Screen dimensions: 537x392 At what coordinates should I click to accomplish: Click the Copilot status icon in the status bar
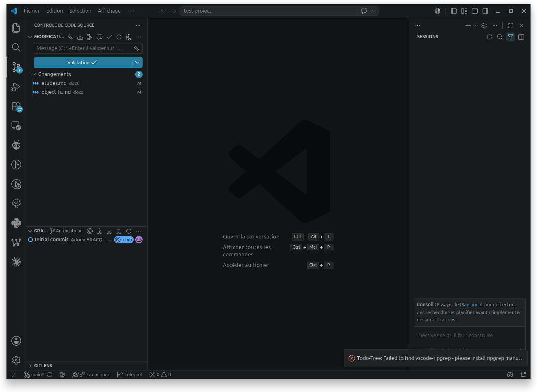click(510, 375)
